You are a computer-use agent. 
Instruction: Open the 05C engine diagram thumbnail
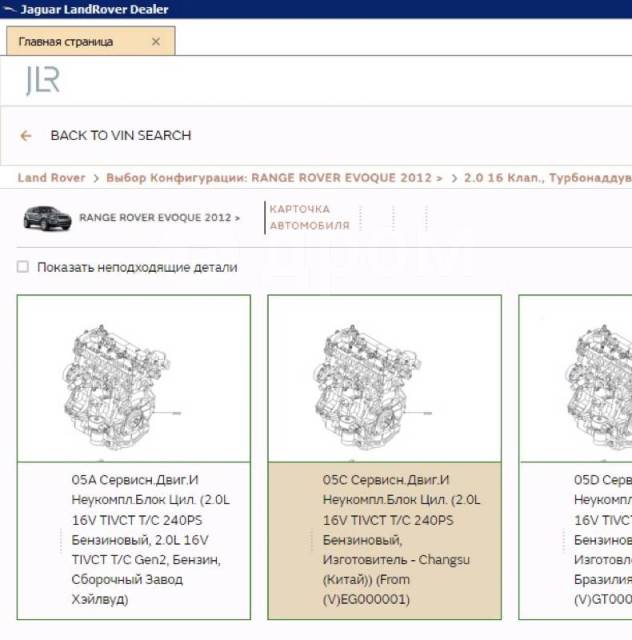(384, 378)
